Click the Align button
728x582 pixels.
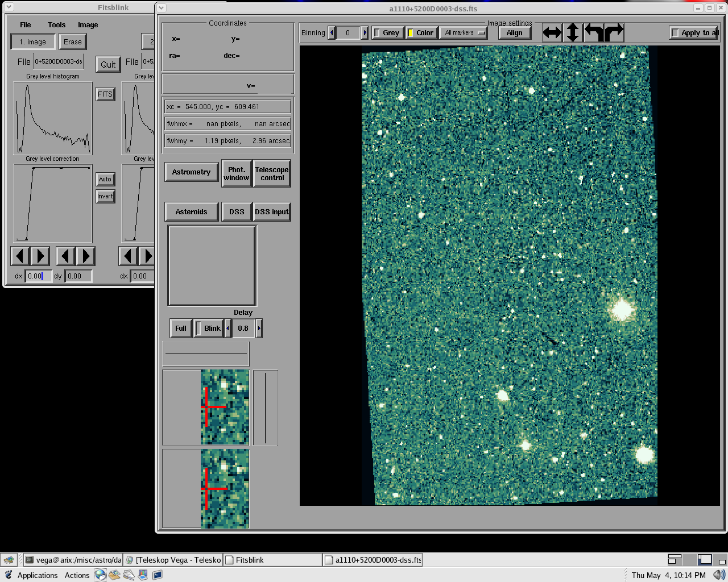[x=515, y=33]
